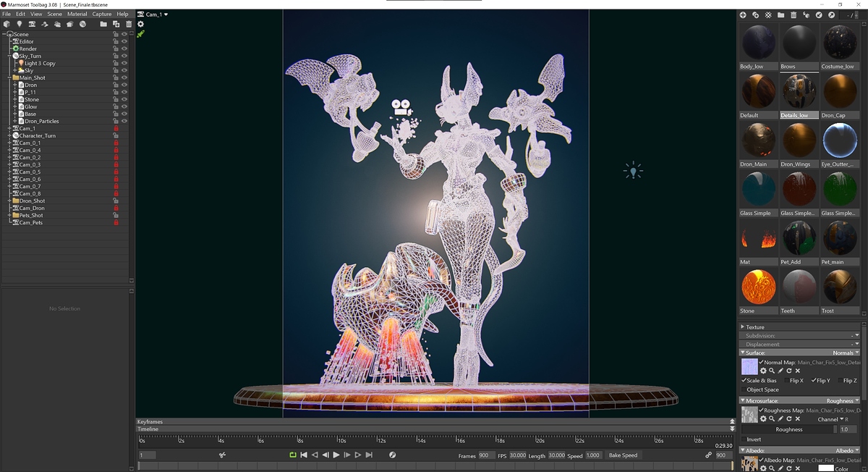Open Surface Normals dropdown

[x=846, y=353]
